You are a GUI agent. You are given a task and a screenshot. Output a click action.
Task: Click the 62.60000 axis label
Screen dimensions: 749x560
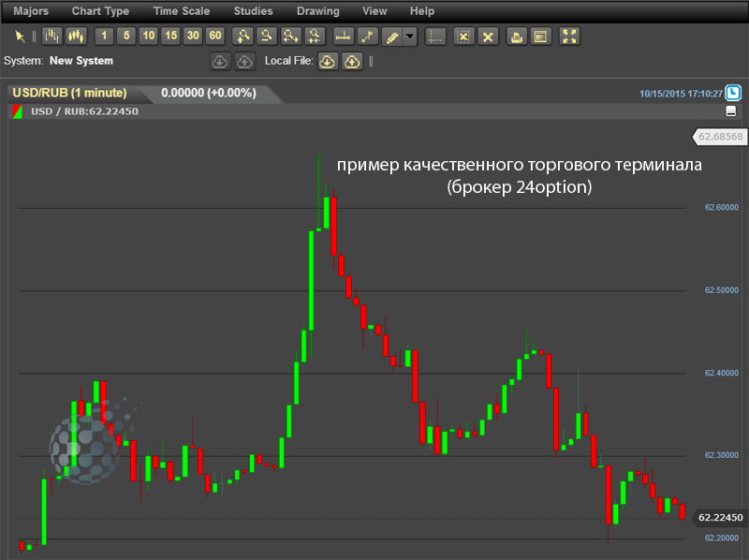click(721, 207)
